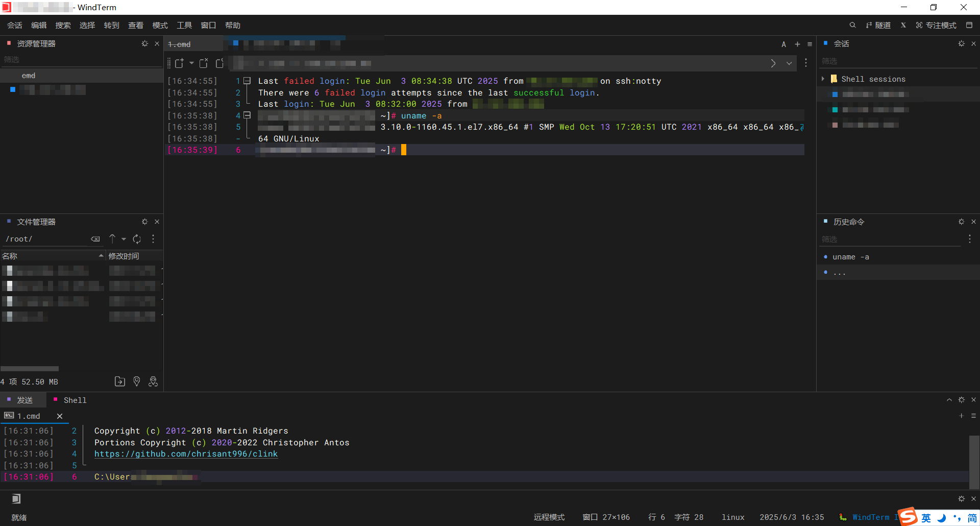Open the 会话 menu
980x526 pixels.
click(x=14, y=26)
